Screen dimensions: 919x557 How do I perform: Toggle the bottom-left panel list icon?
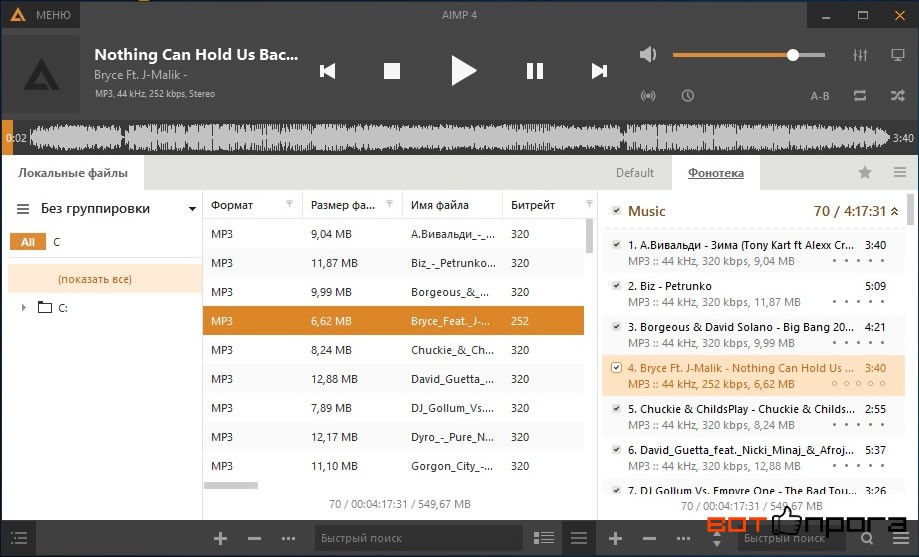coord(19,538)
